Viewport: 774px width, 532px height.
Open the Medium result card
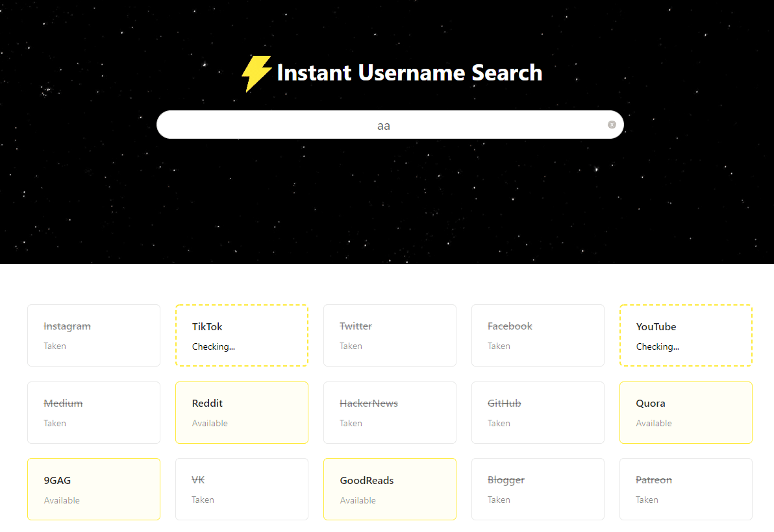tap(94, 413)
